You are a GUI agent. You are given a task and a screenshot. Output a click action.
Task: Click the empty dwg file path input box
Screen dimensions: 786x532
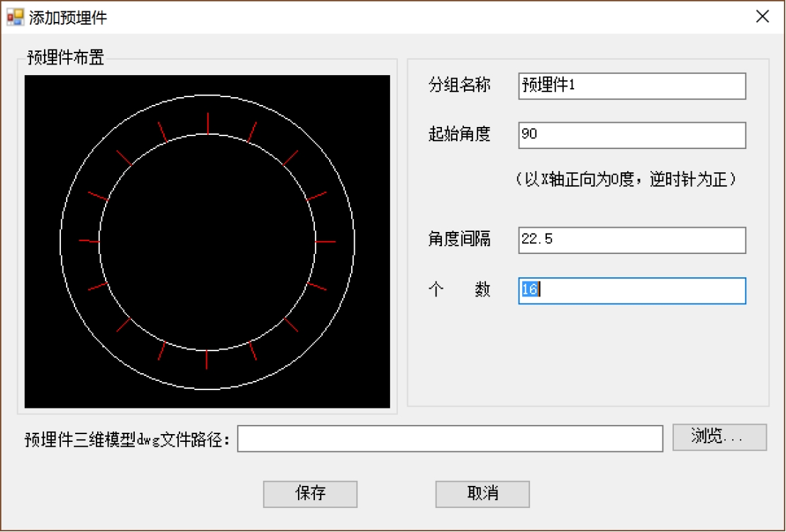[450, 438]
